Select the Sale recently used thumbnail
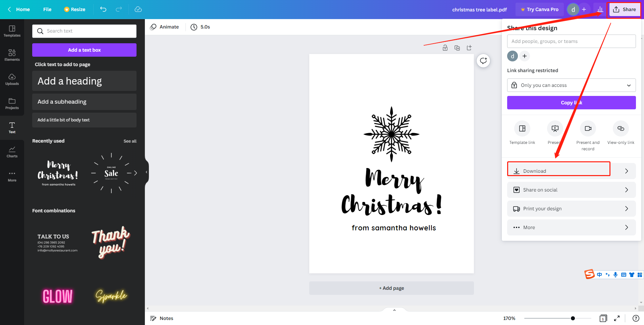The width and height of the screenshot is (644, 325). click(x=111, y=173)
